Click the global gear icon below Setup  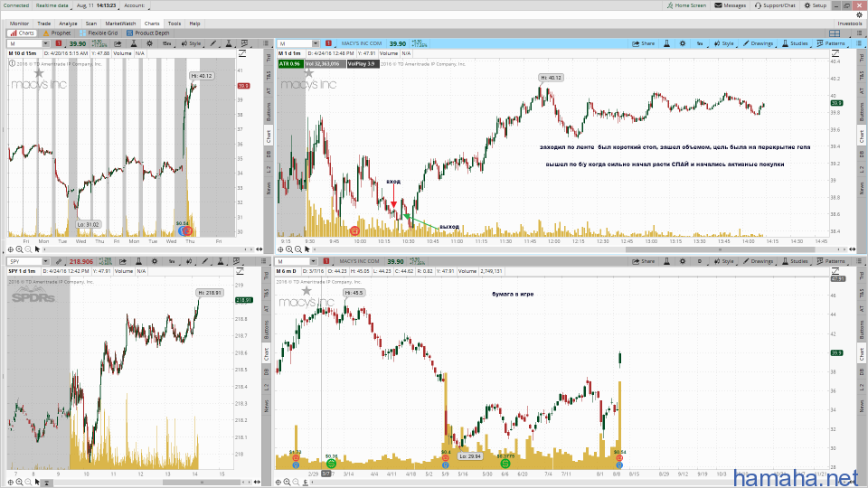pyautogui.click(x=859, y=15)
